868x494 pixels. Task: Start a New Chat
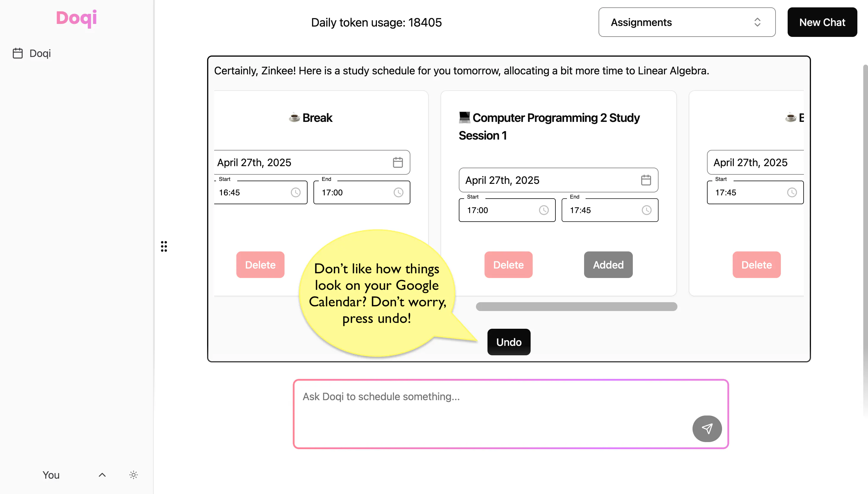[x=822, y=22]
